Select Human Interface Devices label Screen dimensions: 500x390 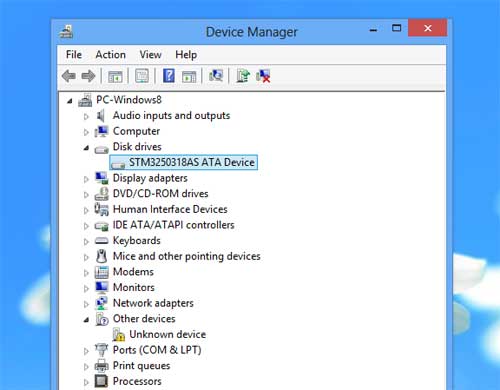coord(170,209)
